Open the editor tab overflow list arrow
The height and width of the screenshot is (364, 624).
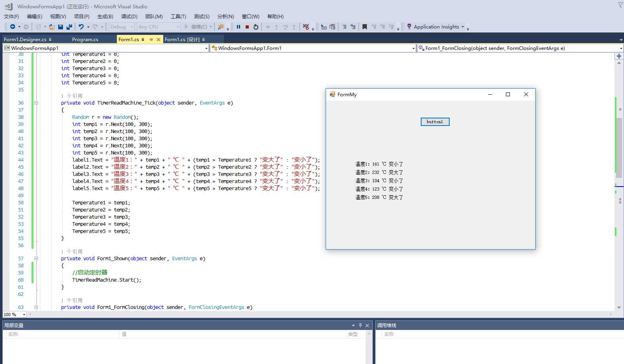pos(621,40)
